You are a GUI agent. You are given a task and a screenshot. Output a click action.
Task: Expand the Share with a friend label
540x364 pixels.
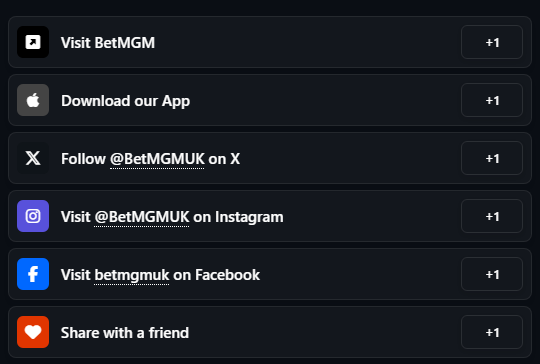pos(125,333)
